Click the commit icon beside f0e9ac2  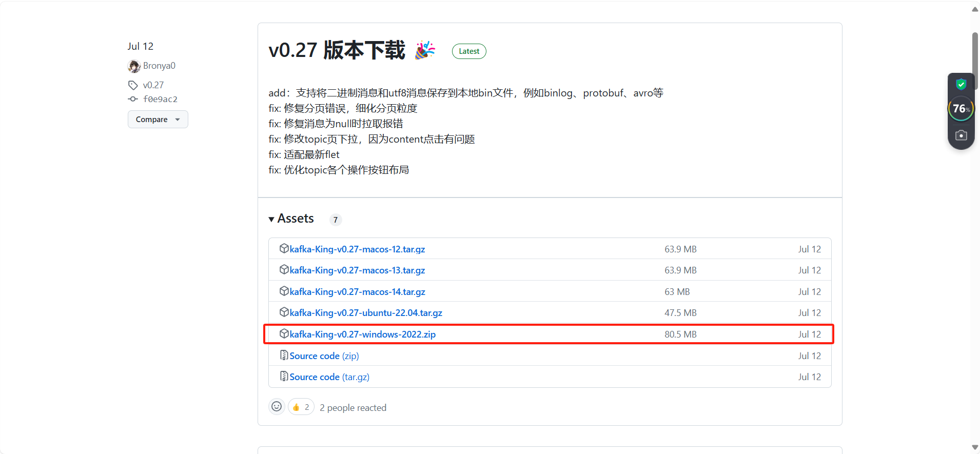point(133,99)
